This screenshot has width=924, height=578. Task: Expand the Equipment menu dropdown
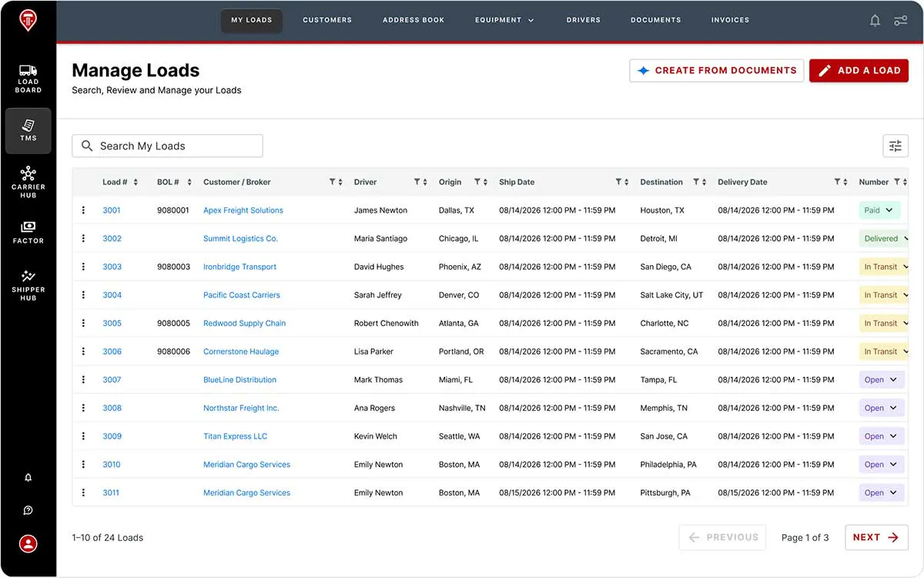pos(504,20)
